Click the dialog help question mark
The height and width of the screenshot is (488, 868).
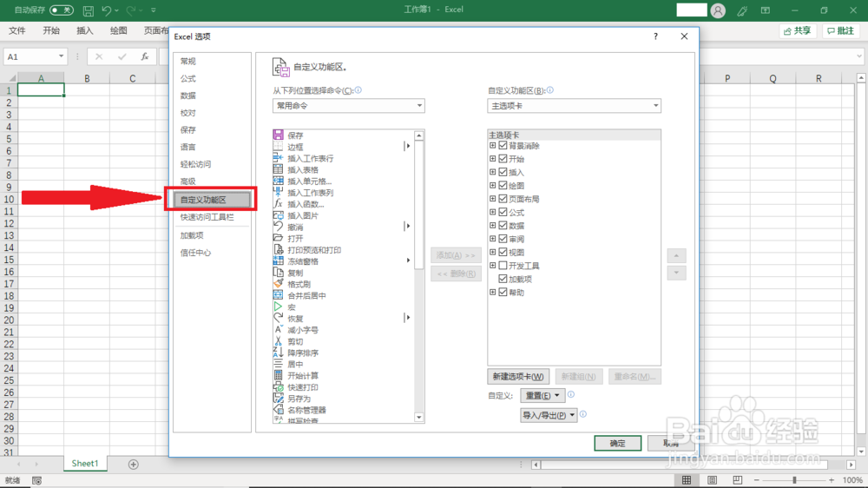click(656, 36)
